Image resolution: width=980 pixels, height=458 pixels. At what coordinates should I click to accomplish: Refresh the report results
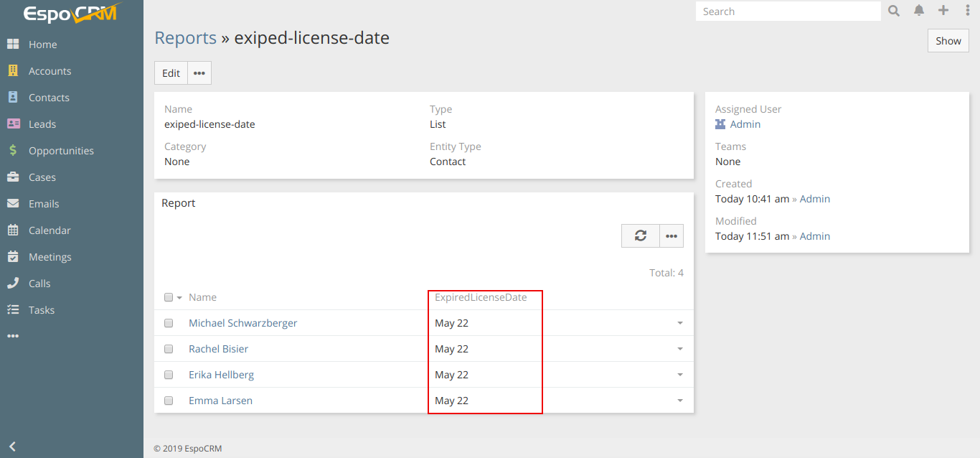(640, 235)
